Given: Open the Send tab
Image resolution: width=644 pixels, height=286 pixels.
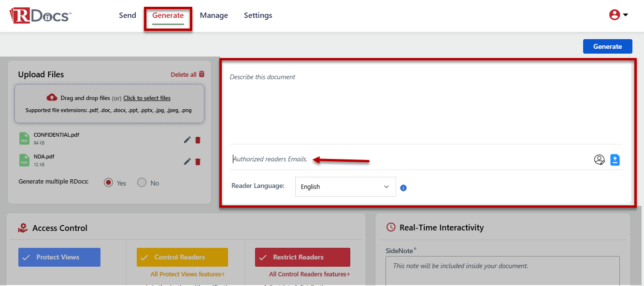Looking at the screenshot, I should pos(128,15).
